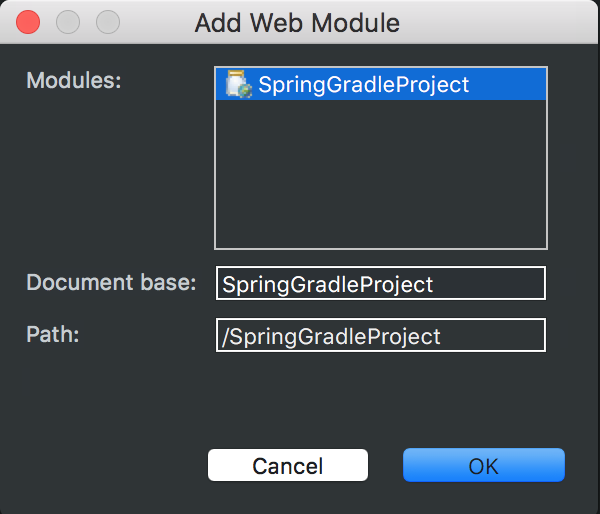Click into the Document base field
The width and height of the screenshot is (600, 514).
380,284
